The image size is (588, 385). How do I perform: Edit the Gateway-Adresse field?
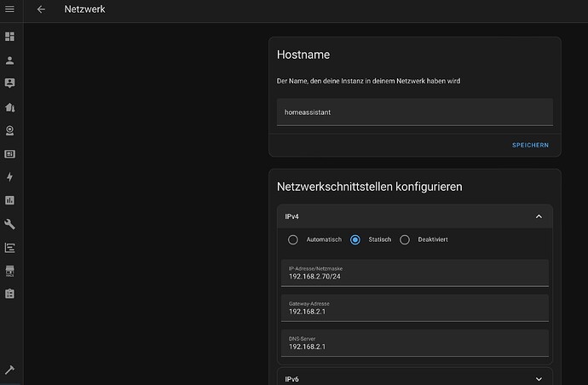pyautogui.click(x=415, y=308)
